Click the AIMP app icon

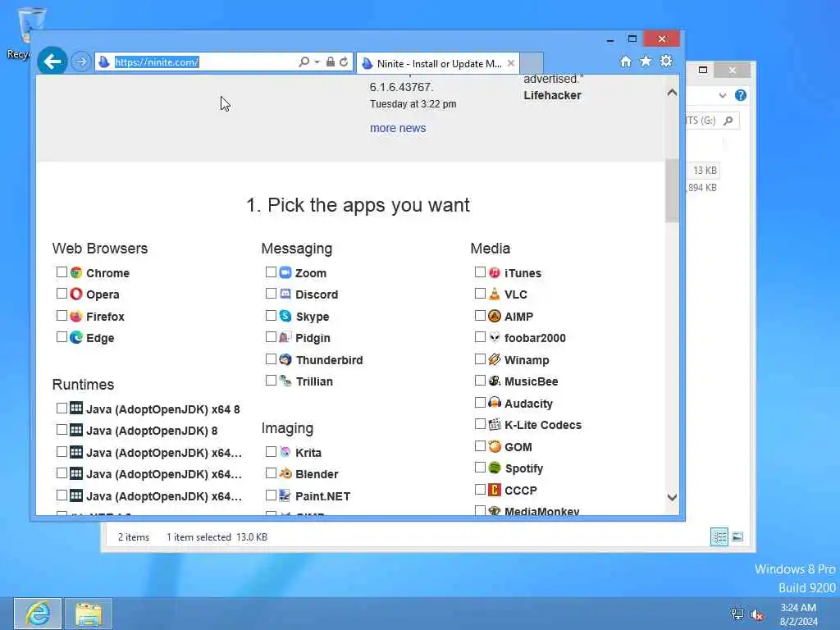click(495, 316)
